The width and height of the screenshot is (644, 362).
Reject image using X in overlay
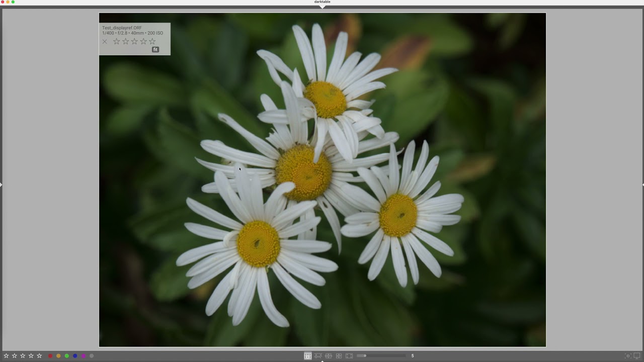(105, 42)
